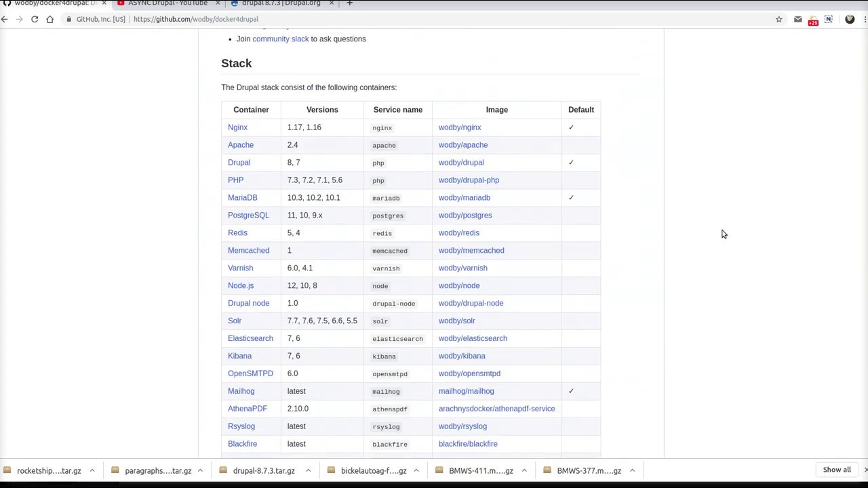Viewport: 868px width, 488px height.
Task: Open the bickelautoag gz download file icon
Action: (331, 470)
